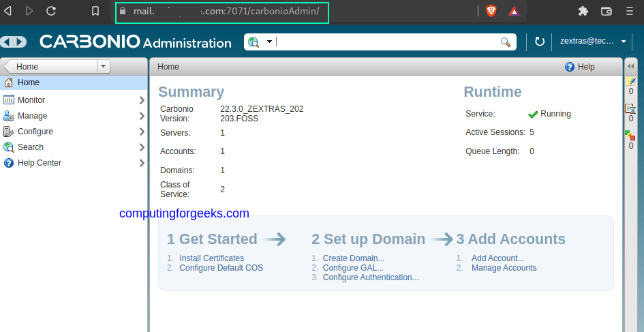This screenshot has height=332, width=644.
Task: Click the browser back arrow
Action: tap(7, 11)
